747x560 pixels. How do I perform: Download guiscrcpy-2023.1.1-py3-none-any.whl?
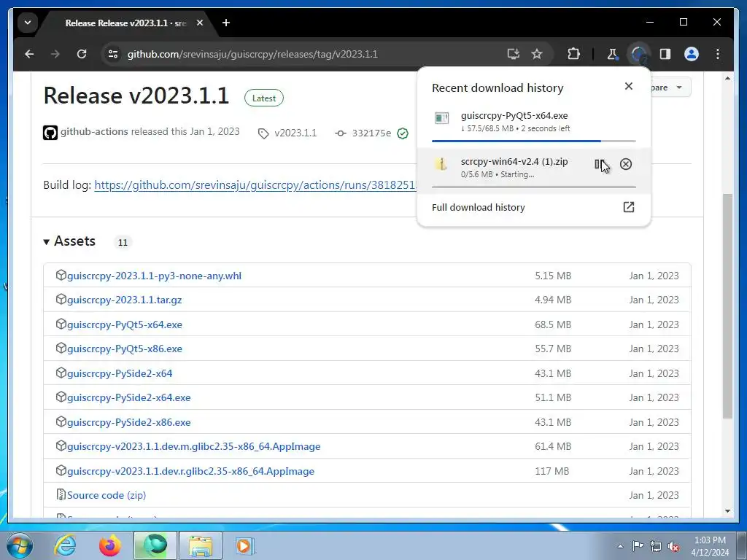155,276
